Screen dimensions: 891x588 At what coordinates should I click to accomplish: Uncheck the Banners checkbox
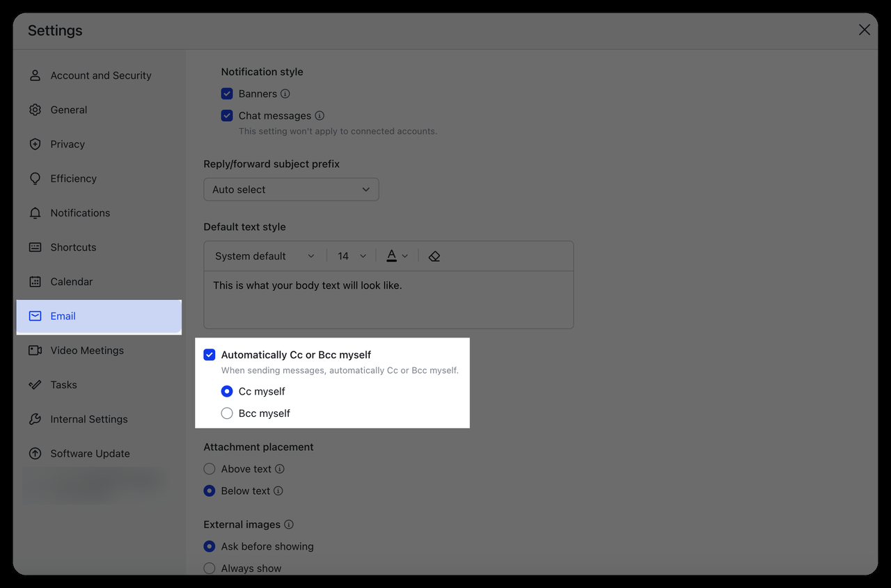coord(227,94)
